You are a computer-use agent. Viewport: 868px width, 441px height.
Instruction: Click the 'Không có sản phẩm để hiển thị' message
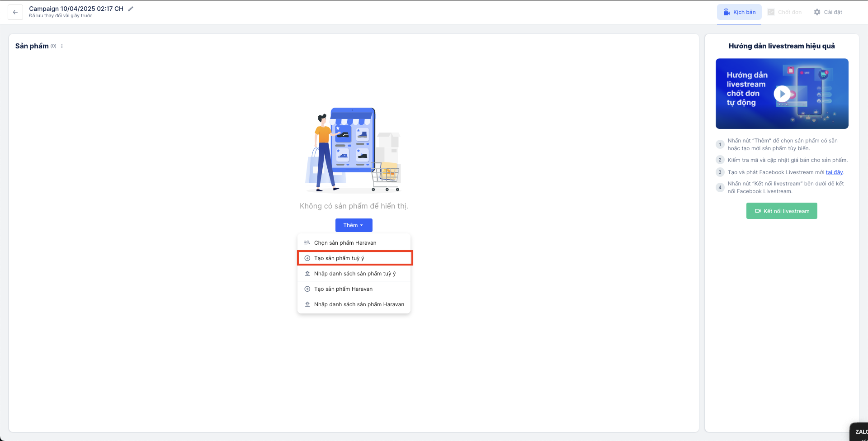(x=354, y=206)
